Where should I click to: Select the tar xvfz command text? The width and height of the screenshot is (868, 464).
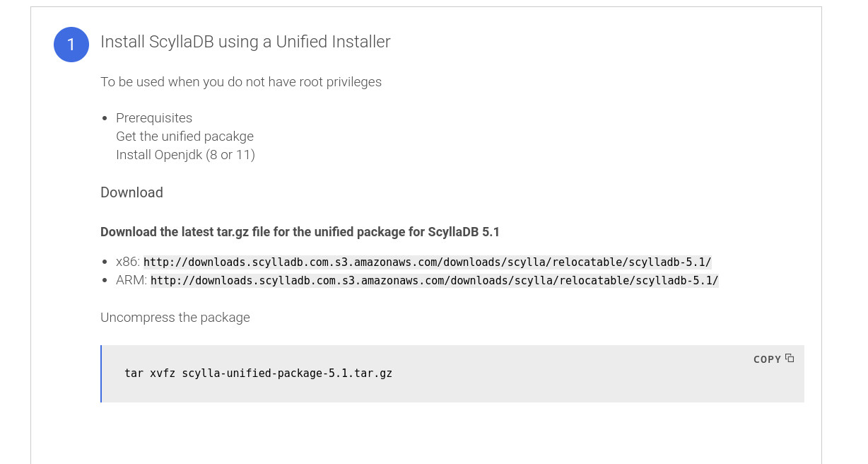coord(258,373)
